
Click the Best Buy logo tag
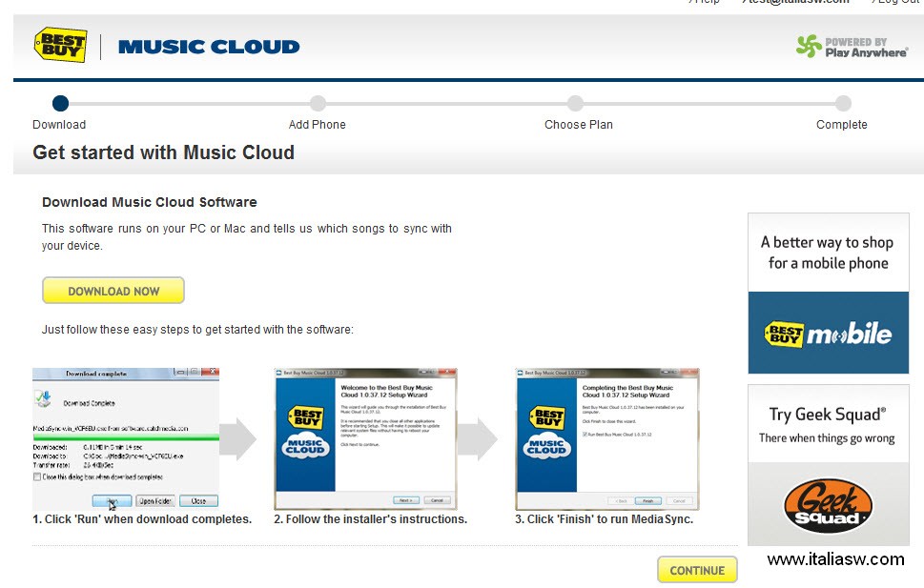pyautogui.click(x=61, y=45)
